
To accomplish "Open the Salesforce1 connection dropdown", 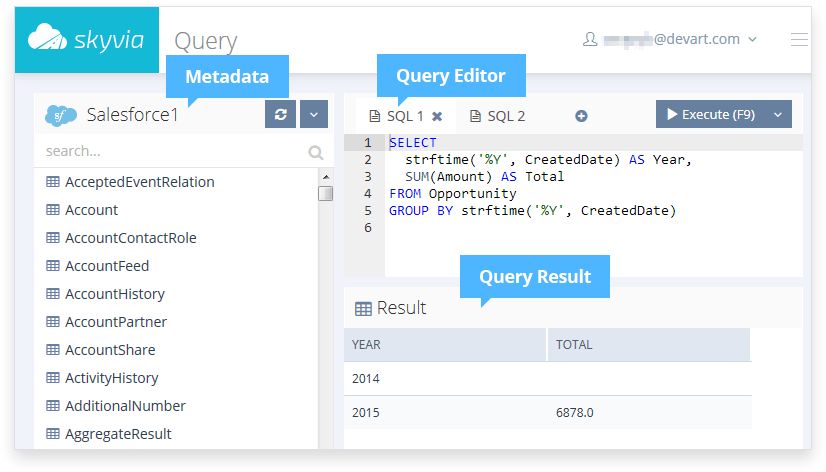I will [x=313, y=114].
